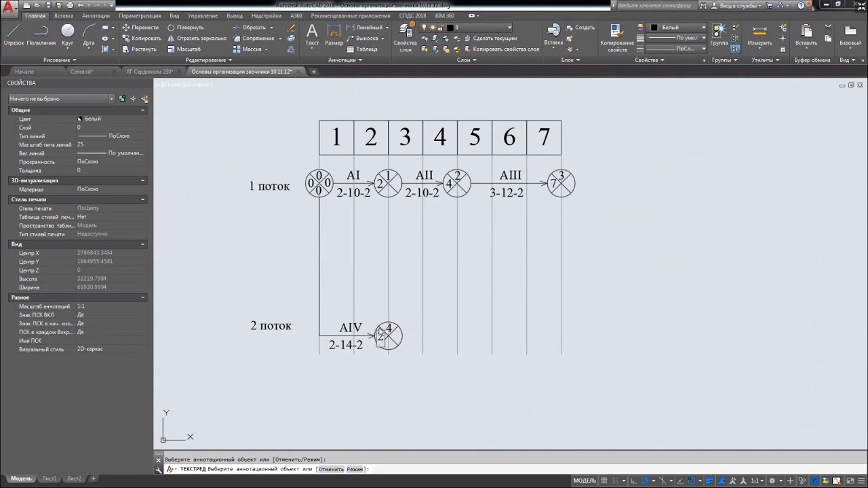Click the Группа group tool
The width and height of the screenshot is (868, 488).
[x=719, y=35]
